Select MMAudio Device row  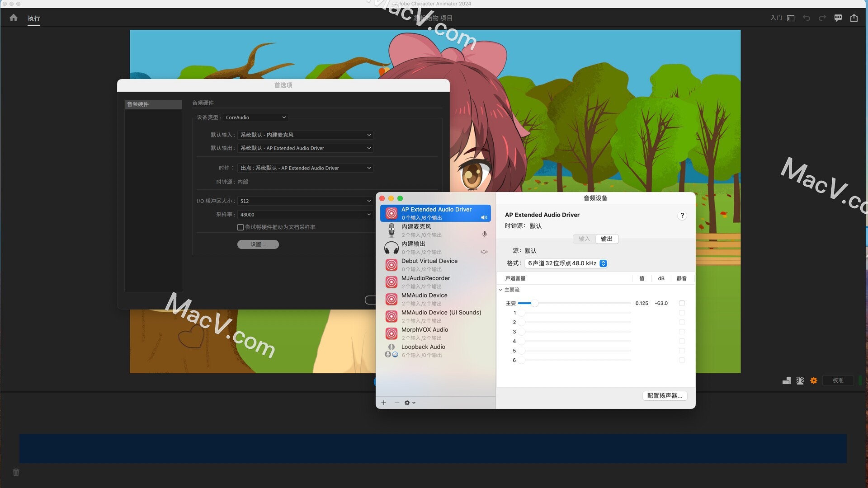435,299
